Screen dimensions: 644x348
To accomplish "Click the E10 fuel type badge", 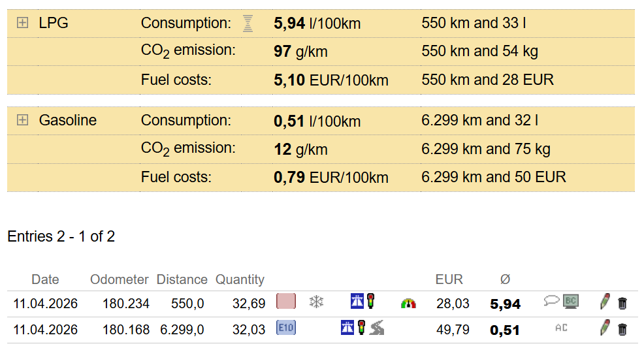I will pos(286,328).
